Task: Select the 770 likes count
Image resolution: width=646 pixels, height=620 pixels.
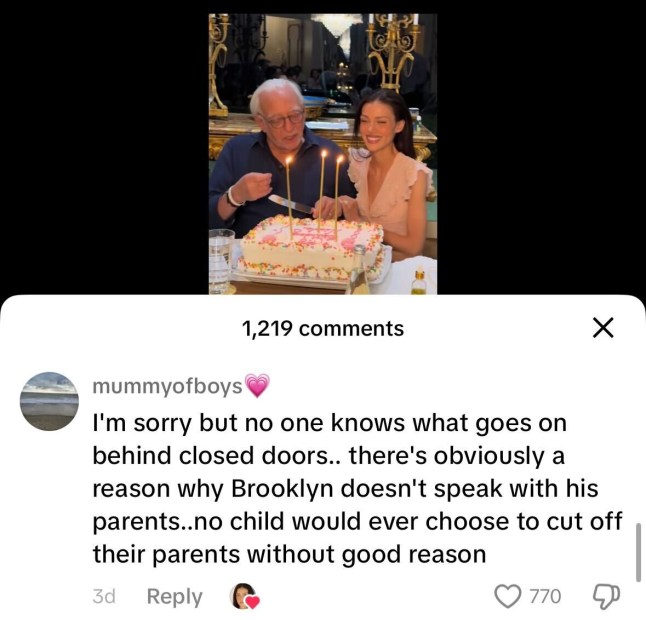Action: [x=545, y=596]
